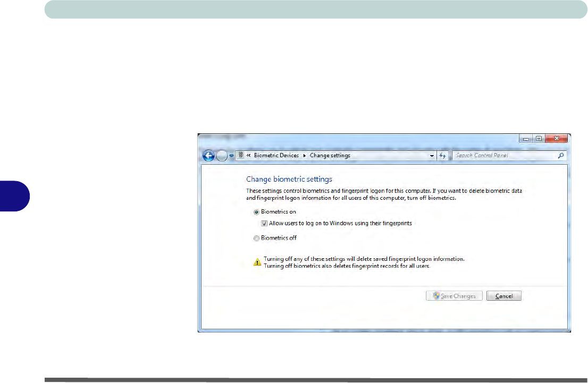Screen dimensions: 588x383
Task: Click the Save Changes button
Action: (454, 296)
